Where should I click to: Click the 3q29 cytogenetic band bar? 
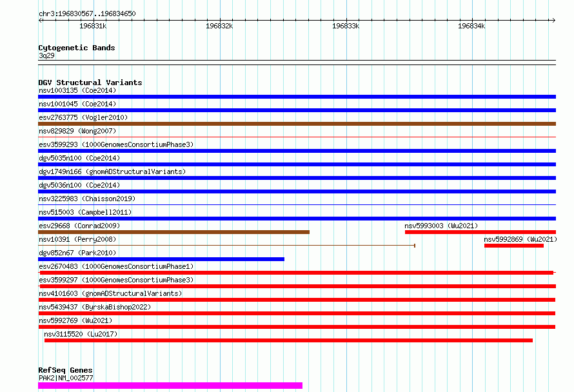[297, 63]
